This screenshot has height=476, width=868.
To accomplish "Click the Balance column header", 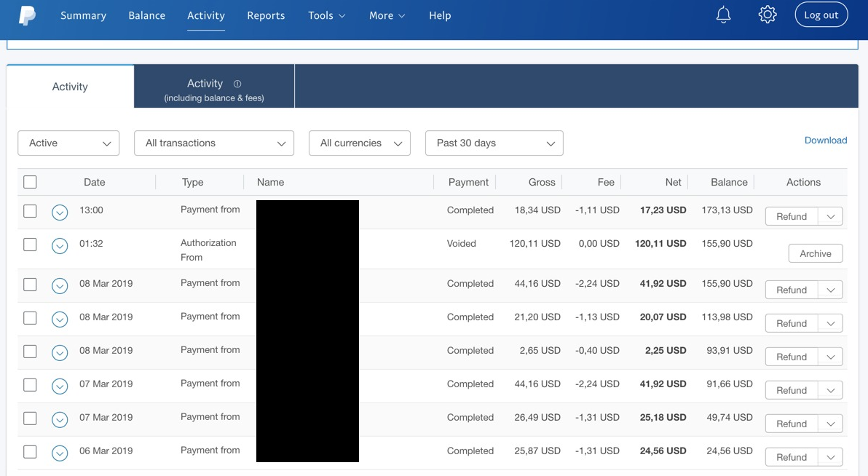I will (x=729, y=182).
